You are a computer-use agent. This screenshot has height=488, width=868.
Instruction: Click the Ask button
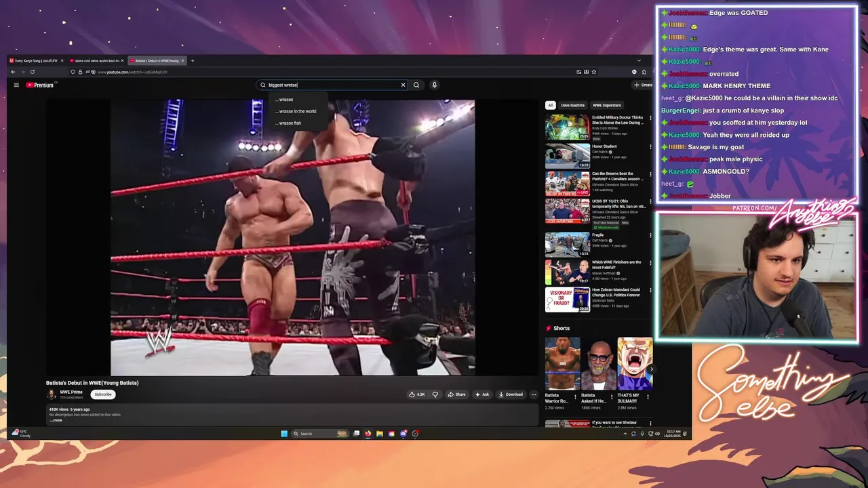click(482, 394)
